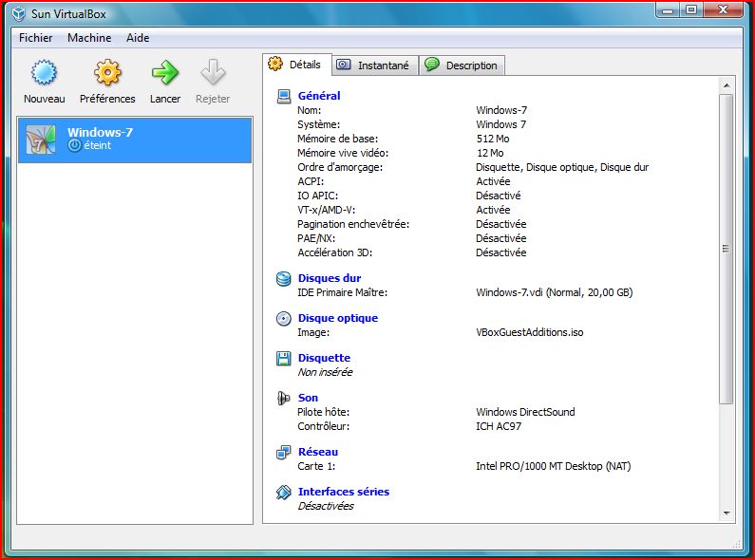Viewport: 755px width, 560px height.
Task: Click the IO APIC label
Action: [x=318, y=196]
